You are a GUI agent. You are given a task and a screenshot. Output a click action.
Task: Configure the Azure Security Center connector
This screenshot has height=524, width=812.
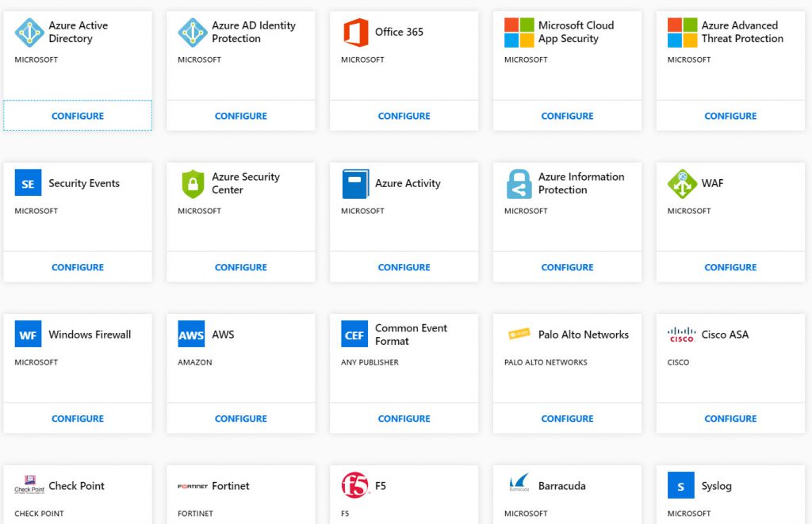click(x=241, y=267)
